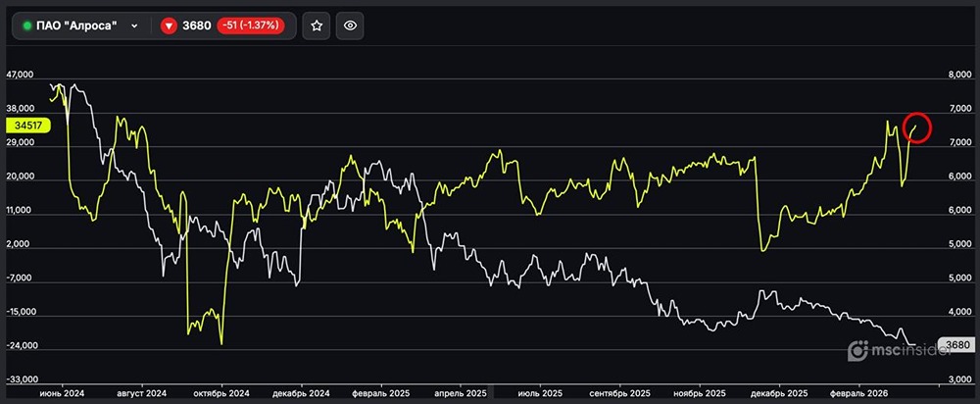Image resolution: width=980 pixels, height=404 pixels.
Task: Click the red -51 (-1.37%) change badge
Action: (x=251, y=26)
